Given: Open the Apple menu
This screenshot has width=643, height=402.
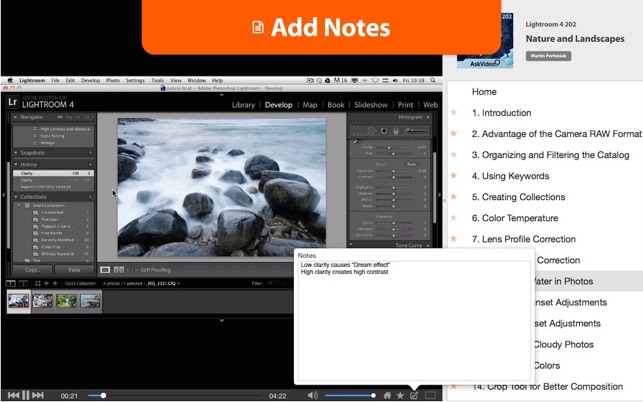Looking at the screenshot, I should pyautogui.click(x=10, y=80).
